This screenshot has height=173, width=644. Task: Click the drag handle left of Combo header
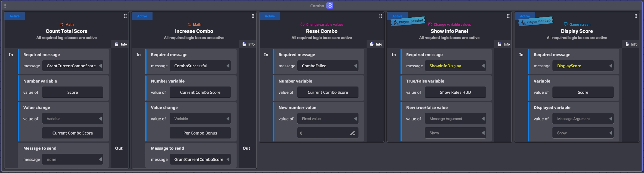[5, 6]
